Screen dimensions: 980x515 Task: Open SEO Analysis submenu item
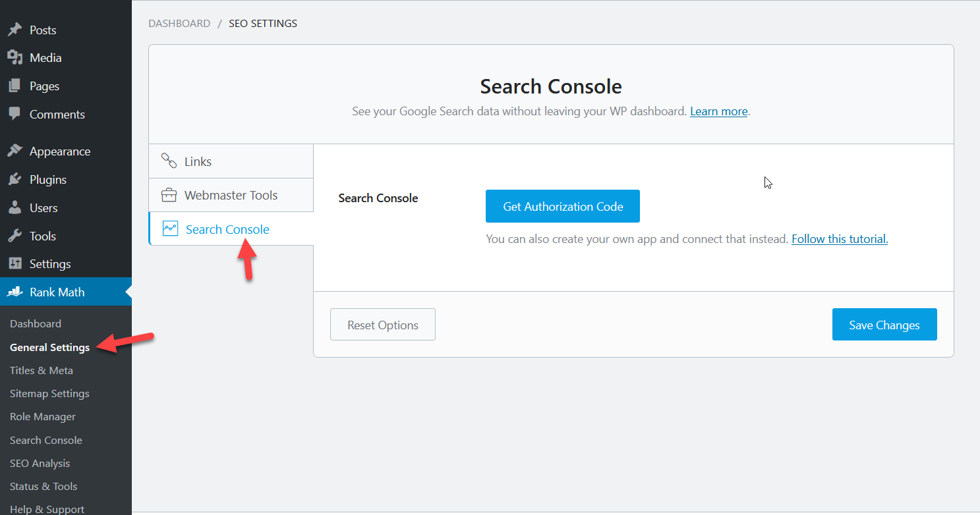[x=40, y=463]
